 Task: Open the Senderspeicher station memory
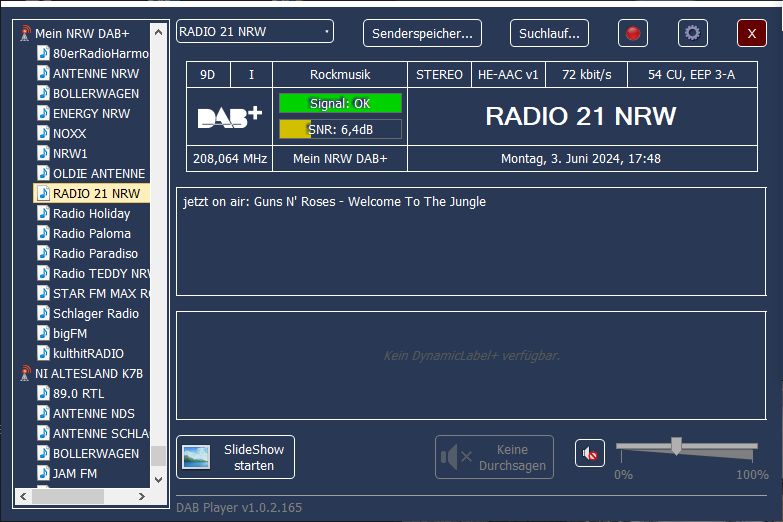pos(422,33)
